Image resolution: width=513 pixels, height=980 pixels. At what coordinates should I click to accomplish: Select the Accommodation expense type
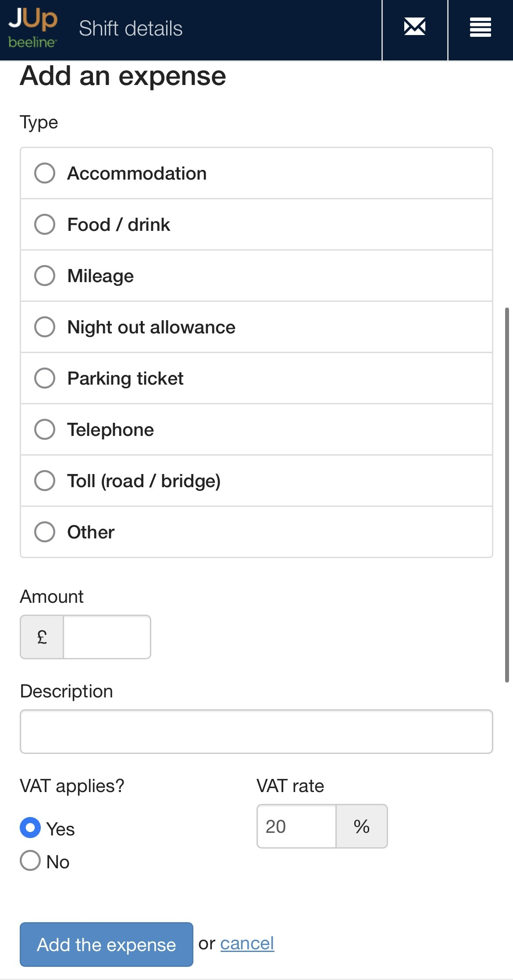pyautogui.click(x=45, y=173)
